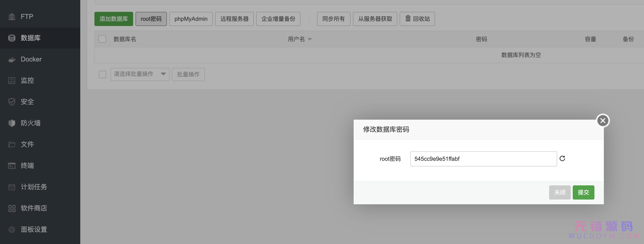Go to 计划任务 scheduled tasks
This screenshot has height=244, width=644.
34,187
